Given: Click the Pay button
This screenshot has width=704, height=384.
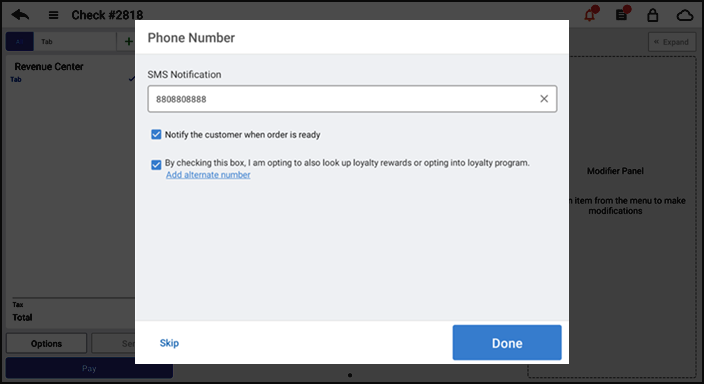Looking at the screenshot, I should (x=89, y=368).
